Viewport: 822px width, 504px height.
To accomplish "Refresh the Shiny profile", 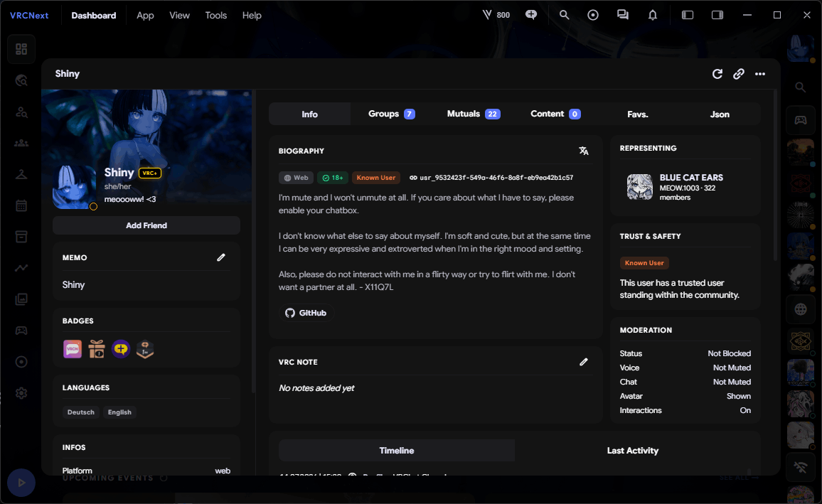I will click(x=717, y=74).
